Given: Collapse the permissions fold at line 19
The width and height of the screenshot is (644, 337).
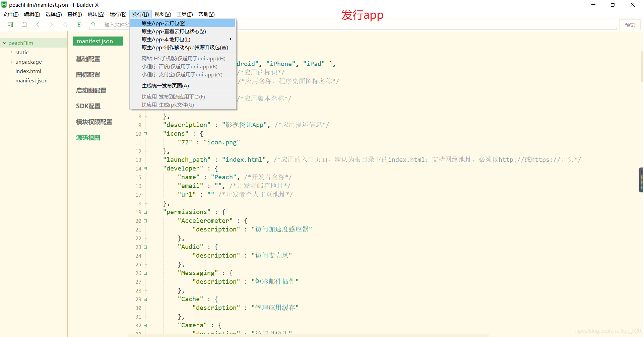Looking at the screenshot, I should pyautogui.click(x=145, y=212).
